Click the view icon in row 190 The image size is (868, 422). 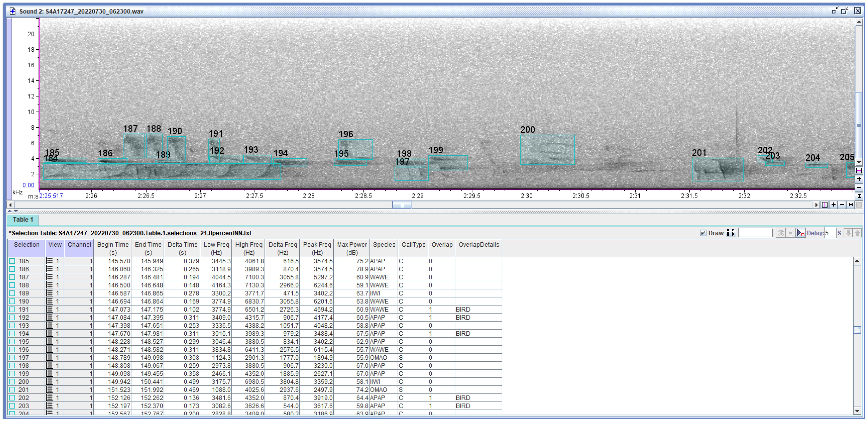[50, 301]
